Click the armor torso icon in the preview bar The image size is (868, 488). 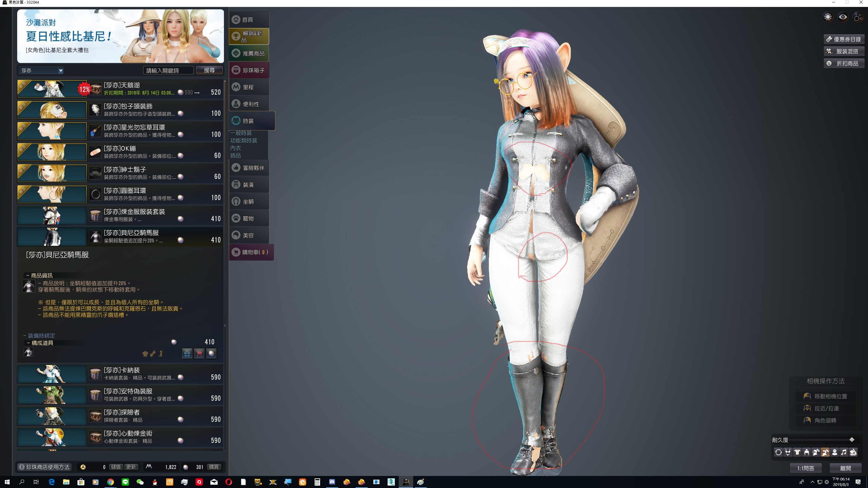pos(797,452)
